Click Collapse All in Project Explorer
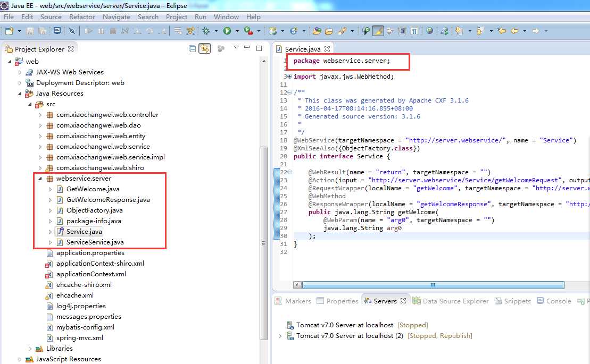590x364 pixels. [x=192, y=48]
